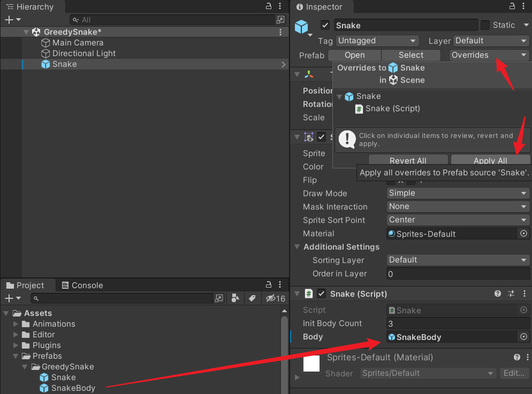The image size is (532, 394).
Task: Click Revert All overrides button
Action: (408, 160)
